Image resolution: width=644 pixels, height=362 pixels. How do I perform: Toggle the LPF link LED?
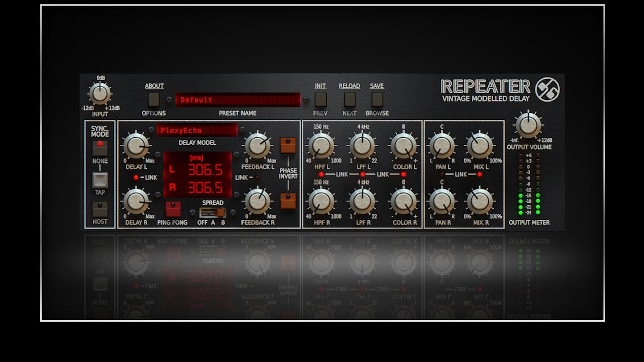click(x=362, y=174)
